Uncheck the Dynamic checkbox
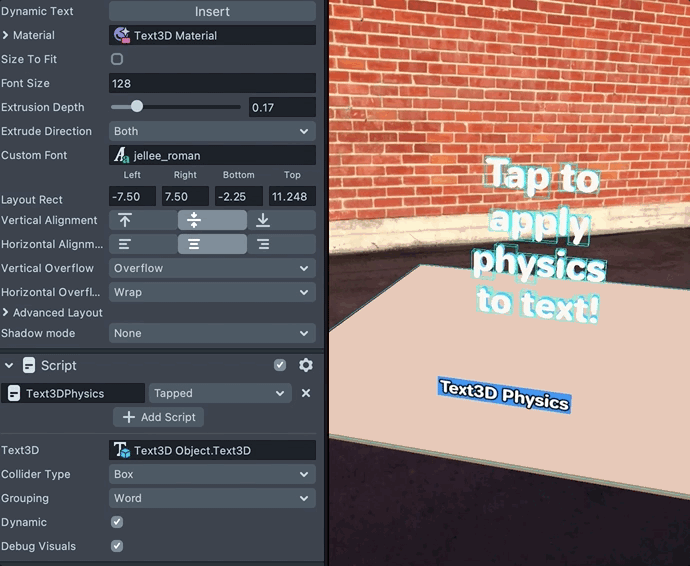The image size is (690, 566). coord(117,522)
